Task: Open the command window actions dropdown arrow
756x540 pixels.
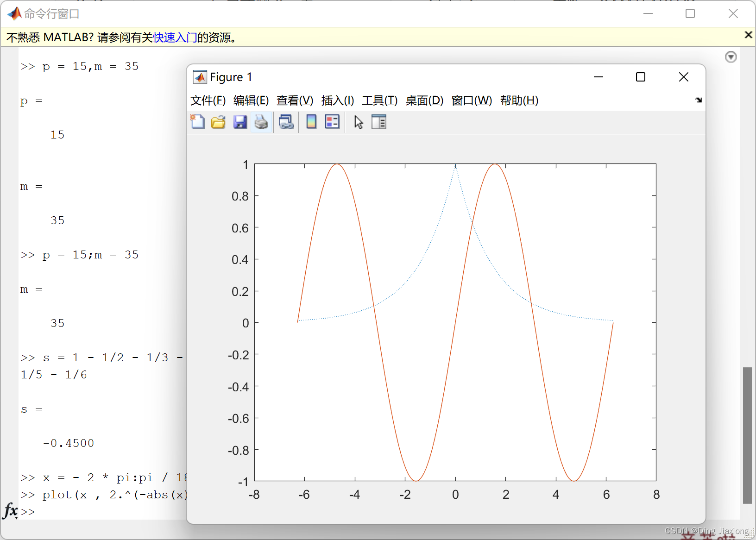Action: (x=731, y=57)
